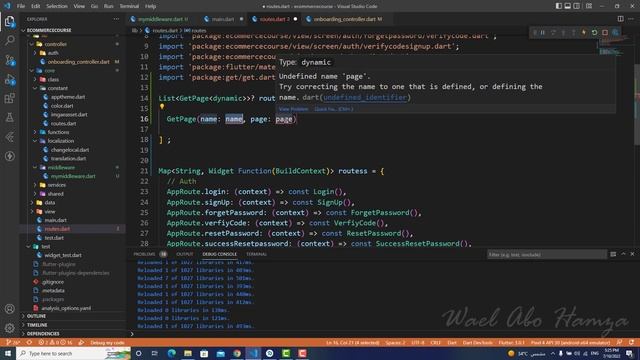Toggle secondary sidebar layout icon
640x360 pixels.
[x=577, y=6]
